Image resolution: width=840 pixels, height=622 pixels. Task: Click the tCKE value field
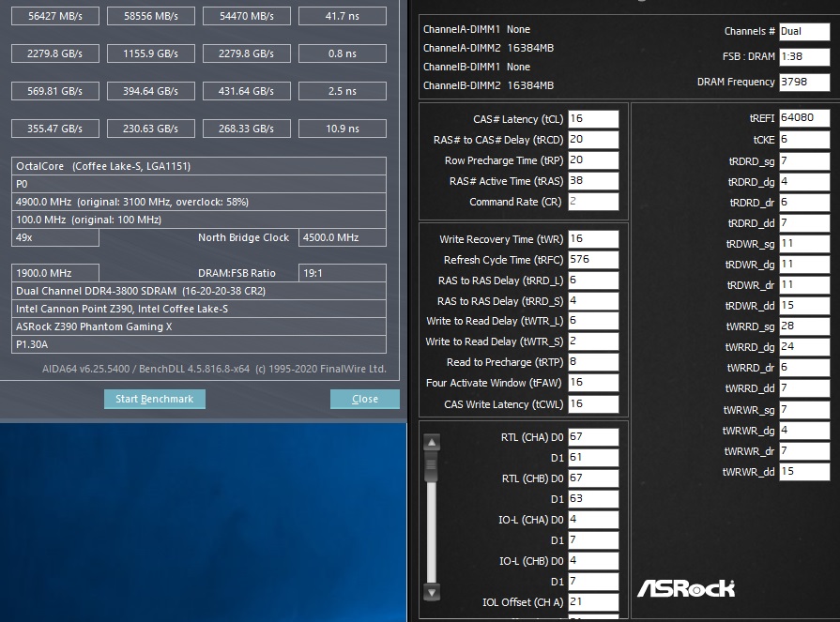(804, 140)
